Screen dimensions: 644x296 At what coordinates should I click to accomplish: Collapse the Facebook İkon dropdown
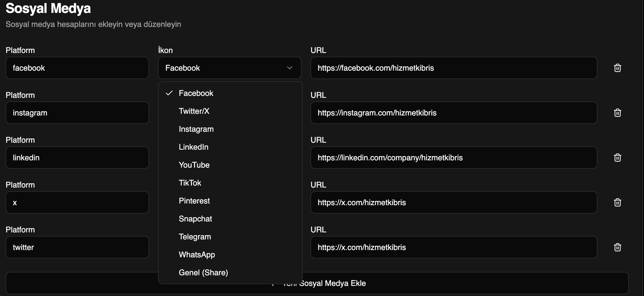pos(230,68)
